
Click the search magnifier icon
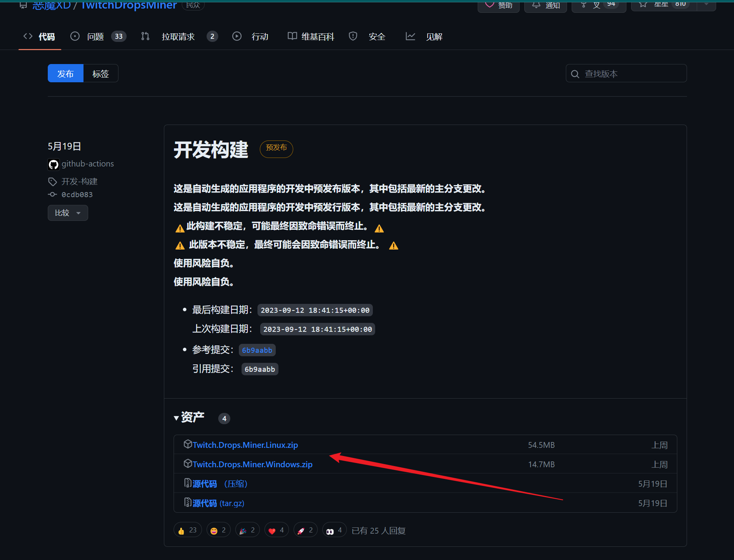[x=575, y=74]
